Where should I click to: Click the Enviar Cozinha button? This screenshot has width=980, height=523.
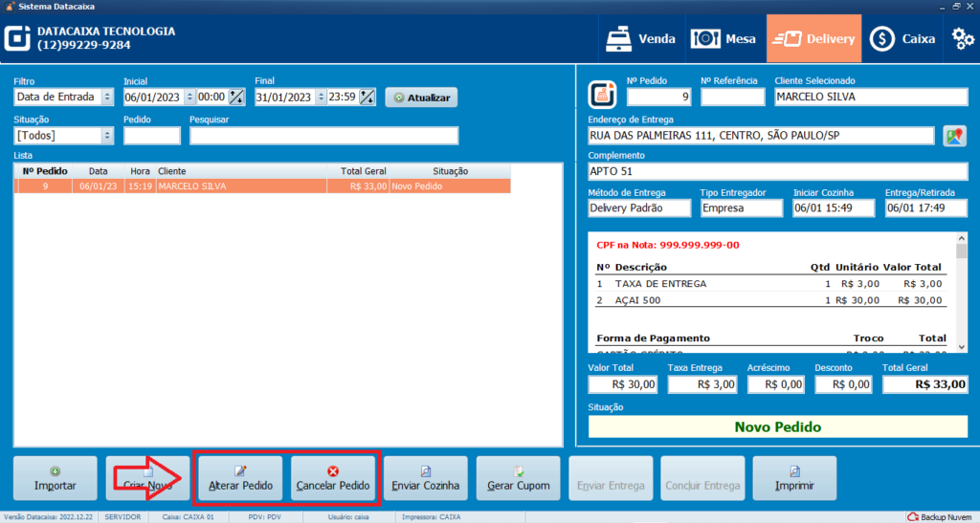[x=426, y=478]
